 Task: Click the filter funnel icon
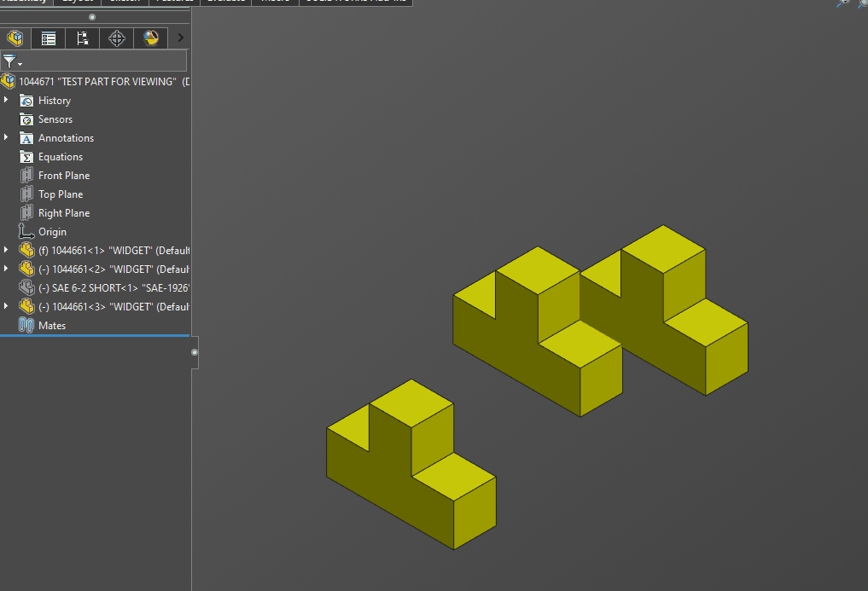9,61
